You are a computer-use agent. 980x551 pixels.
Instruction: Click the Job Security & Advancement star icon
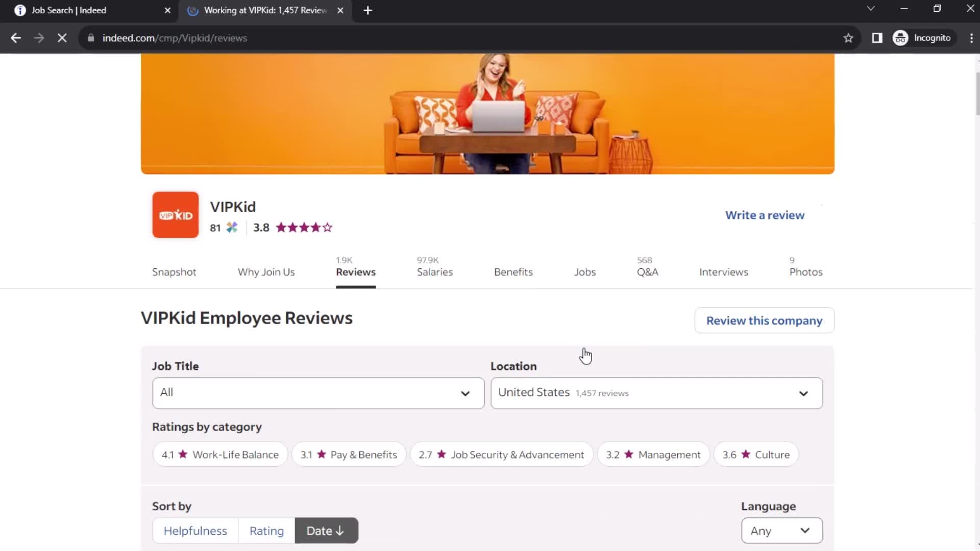tap(442, 455)
